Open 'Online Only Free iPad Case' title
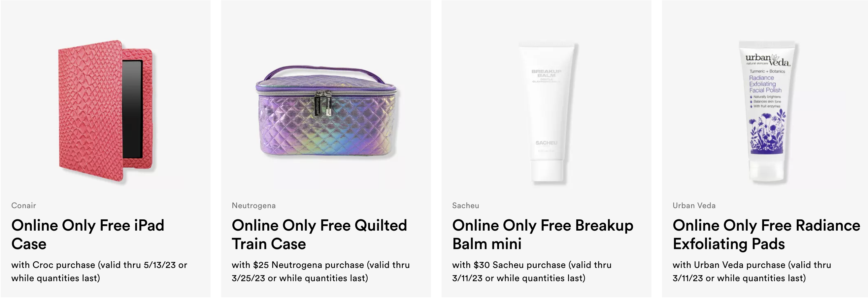The height and width of the screenshot is (298, 868). [x=87, y=235]
